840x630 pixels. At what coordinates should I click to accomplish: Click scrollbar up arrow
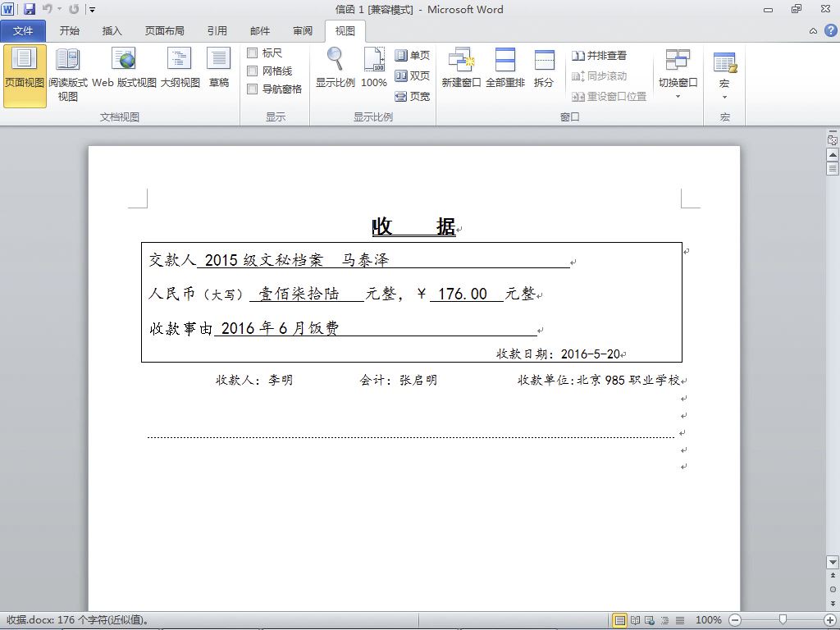[x=833, y=155]
